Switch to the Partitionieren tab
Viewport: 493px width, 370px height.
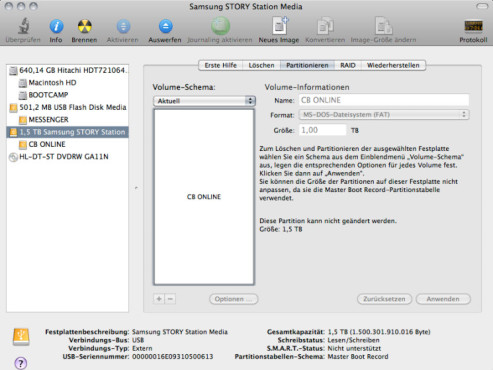[307, 65]
